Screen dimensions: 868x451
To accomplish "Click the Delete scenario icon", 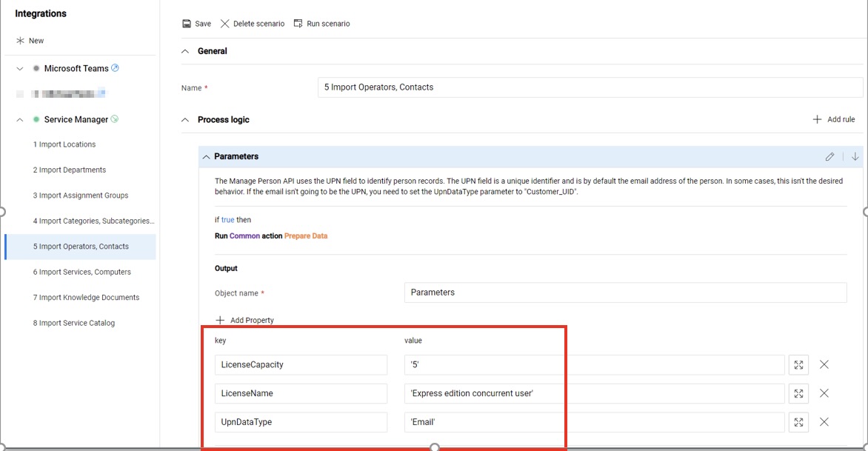I will [224, 23].
